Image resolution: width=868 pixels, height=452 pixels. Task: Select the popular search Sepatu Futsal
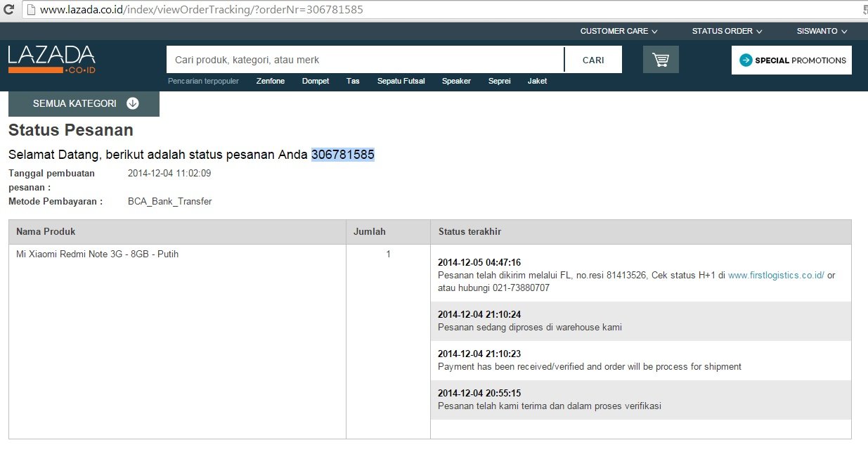click(x=401, y=81)
